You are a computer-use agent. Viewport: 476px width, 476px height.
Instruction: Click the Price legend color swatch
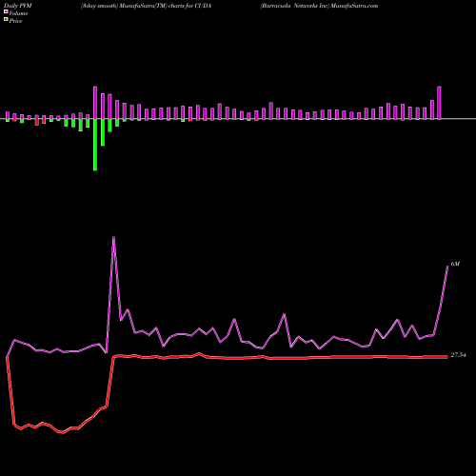tap(6, 19)
